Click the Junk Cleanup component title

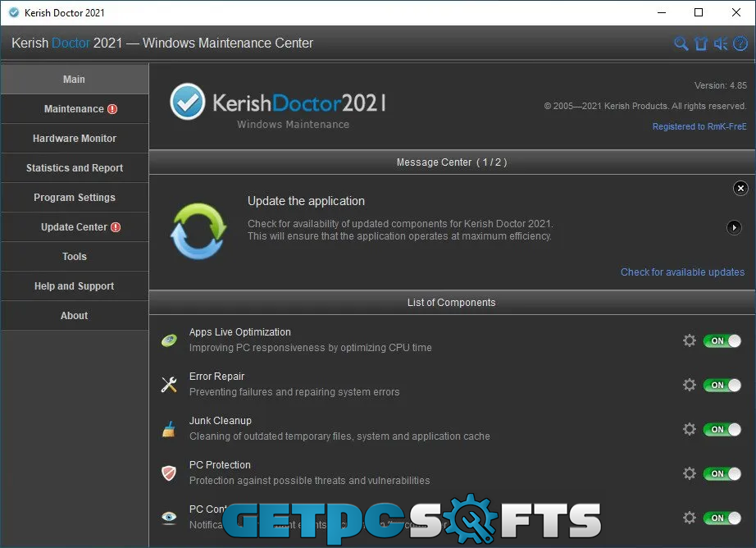coord(221,421)
